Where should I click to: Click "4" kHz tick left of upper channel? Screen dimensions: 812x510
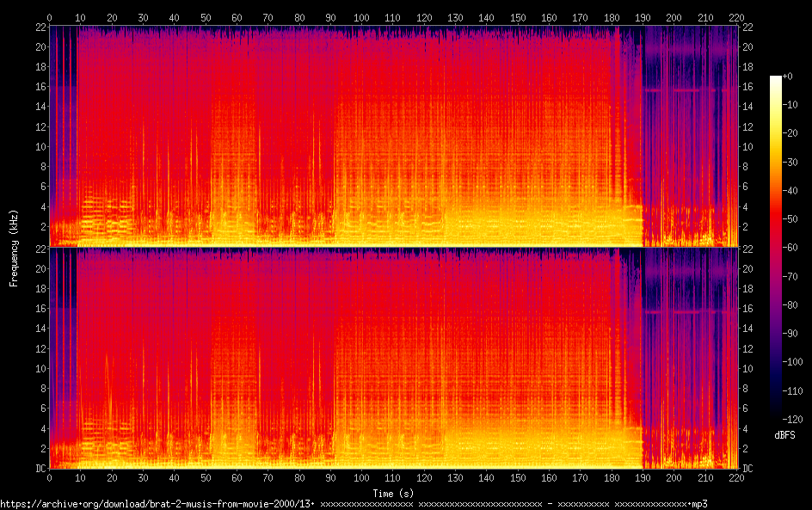(x=44, y=206)
